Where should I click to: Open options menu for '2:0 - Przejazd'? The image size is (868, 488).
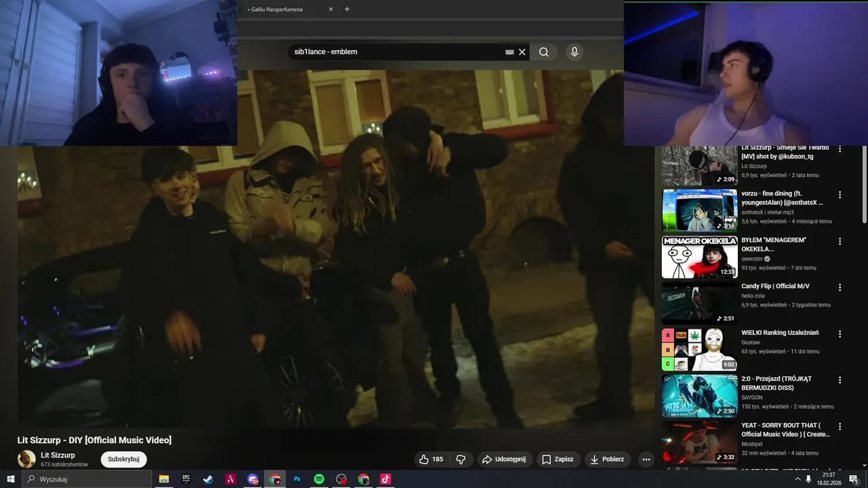(840, 380)
